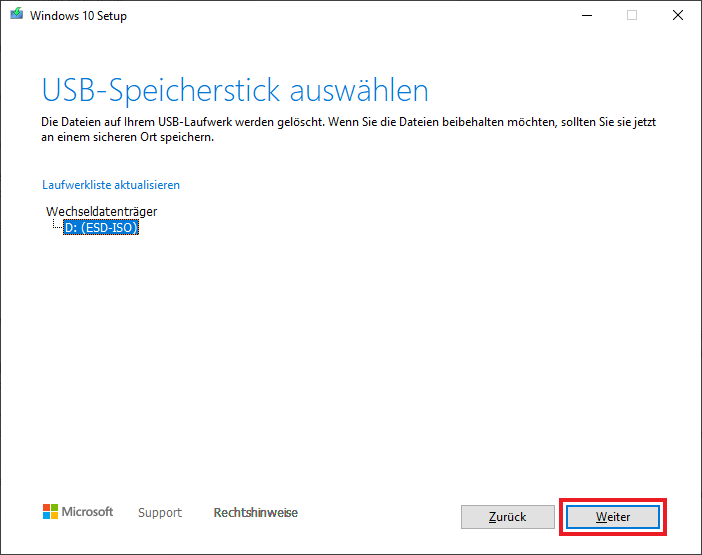702x555 pixels.
Task: Click the USB-Speicherstick auswählen heading
Action: (x=235, y=90)
